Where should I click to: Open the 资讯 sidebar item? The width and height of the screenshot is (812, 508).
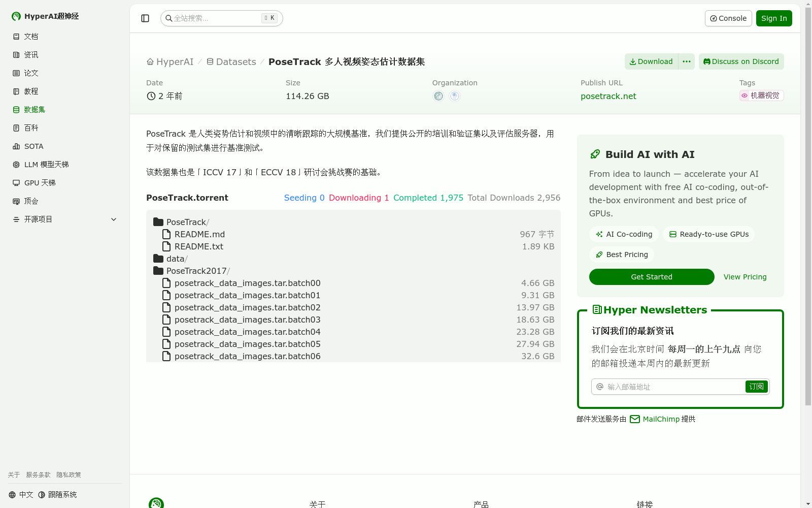pyautogui.click(x=65, y=55)
